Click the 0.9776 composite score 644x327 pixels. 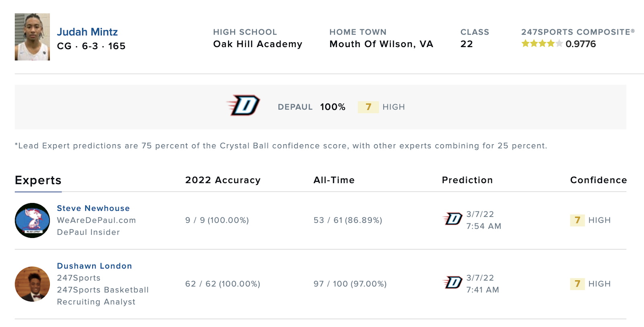point(580,44)
